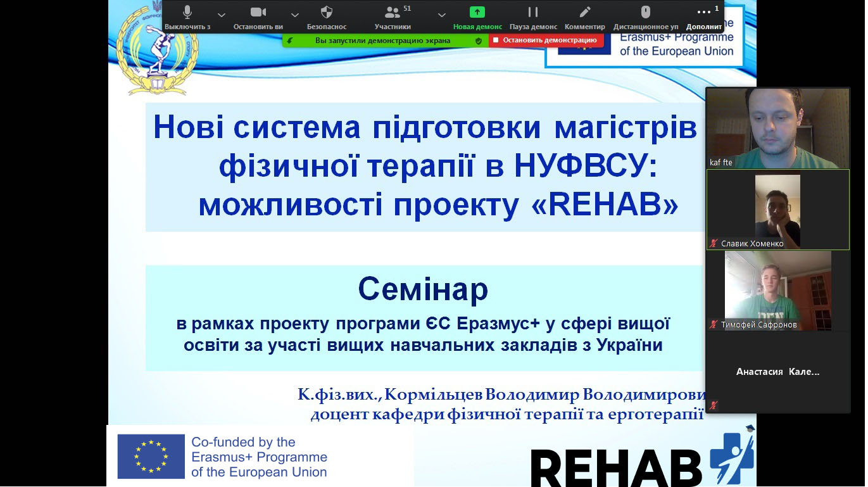Open Безопаснос shield security menu
This screenshot has width=868, height=487.
click(327, 17)
